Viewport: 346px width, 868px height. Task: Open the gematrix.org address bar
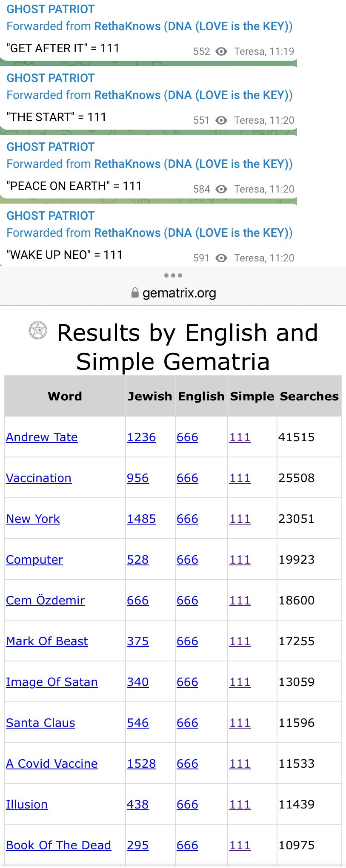coord(179,293)
